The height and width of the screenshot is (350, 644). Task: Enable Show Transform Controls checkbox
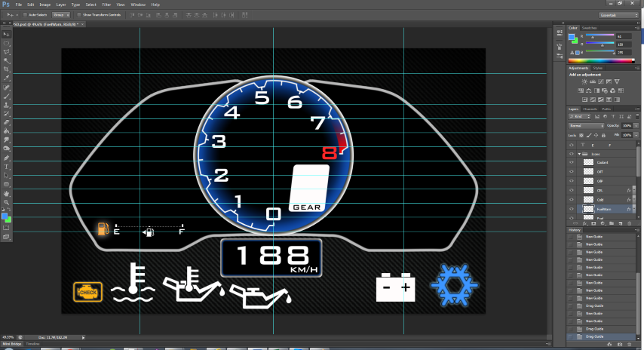click(79, 15)
